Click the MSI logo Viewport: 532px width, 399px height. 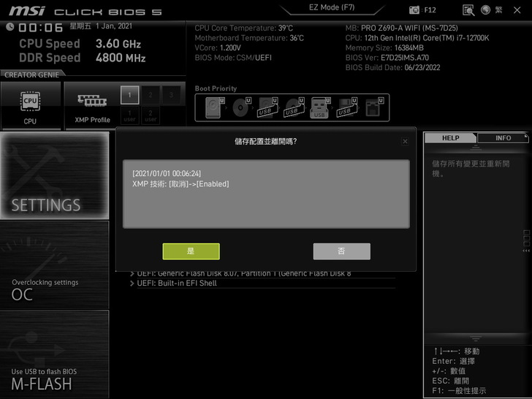coord(27,11)
